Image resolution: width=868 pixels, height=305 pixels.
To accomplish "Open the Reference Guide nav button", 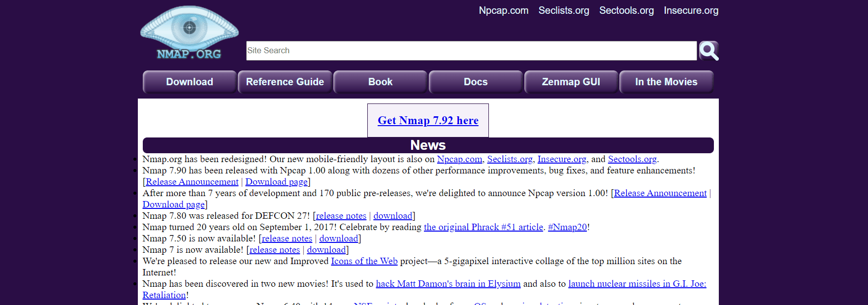I will click(x=285, y=82).
